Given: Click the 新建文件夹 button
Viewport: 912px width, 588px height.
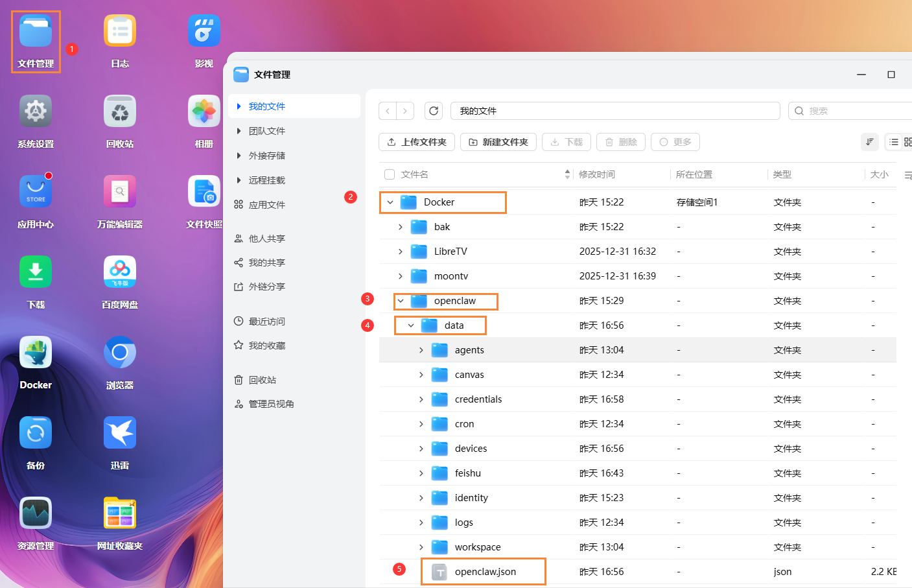Looking at the screenshot, I should click(498, 142).
